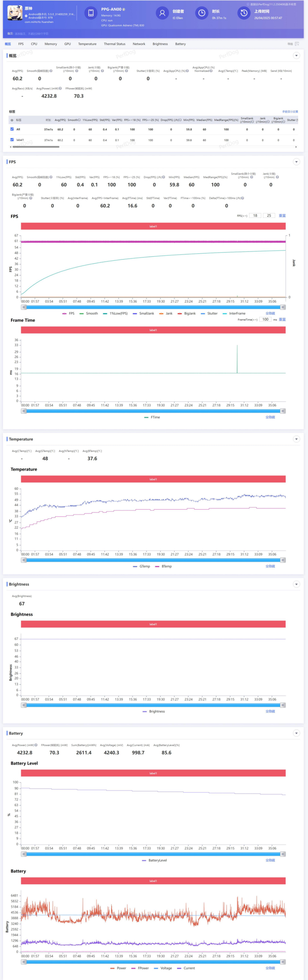The image size is (308, 980).
Task: Click the 添加备注 notes input field
Action: click(31, 34)
